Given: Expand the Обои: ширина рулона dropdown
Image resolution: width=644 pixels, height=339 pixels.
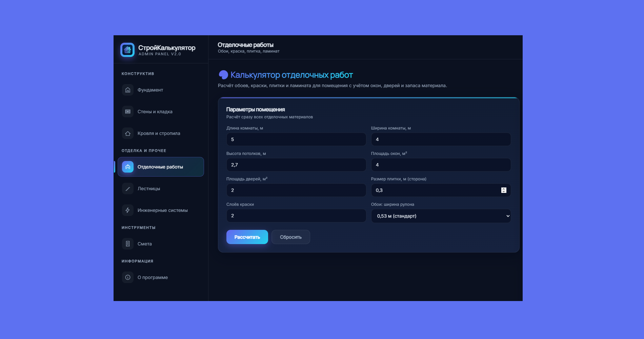Looking at the screenshot, I should pyautogui.click(x=441, y=216).
